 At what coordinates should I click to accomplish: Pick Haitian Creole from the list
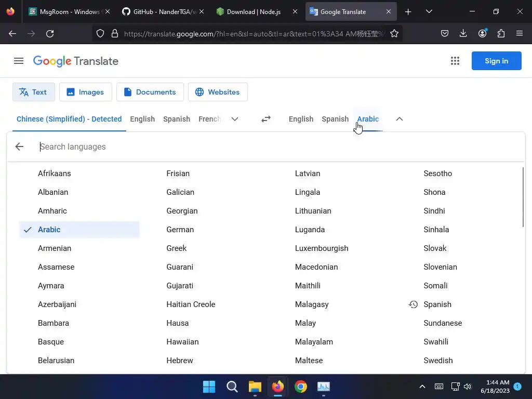click(191, 304)
